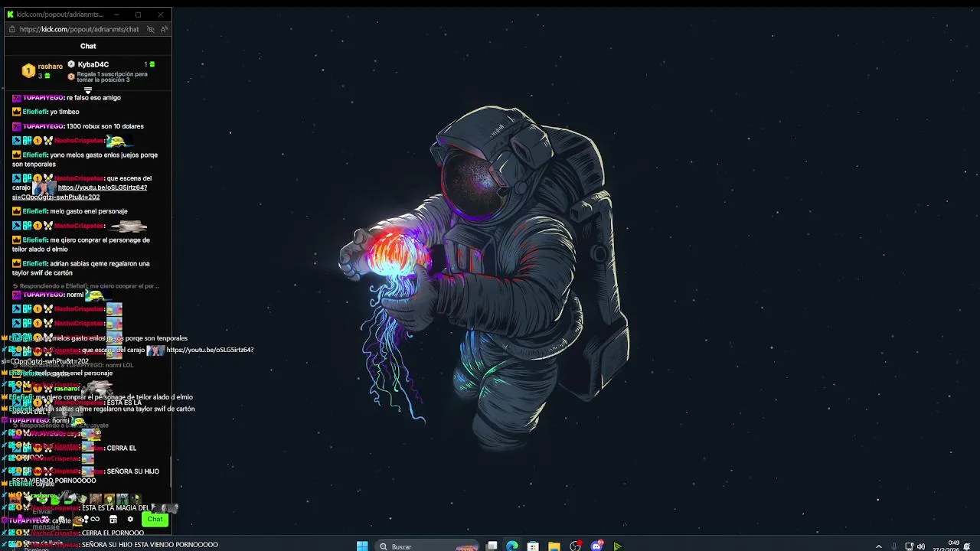Click the Kick favicon in window title bar
Viewport: 980px width, 551px height.
[x=10, y=15]
